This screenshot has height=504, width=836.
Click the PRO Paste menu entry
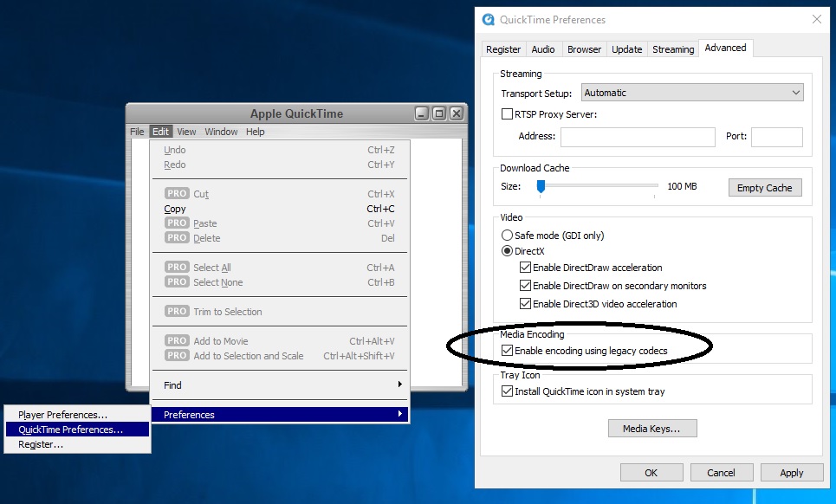coord(280,223)
